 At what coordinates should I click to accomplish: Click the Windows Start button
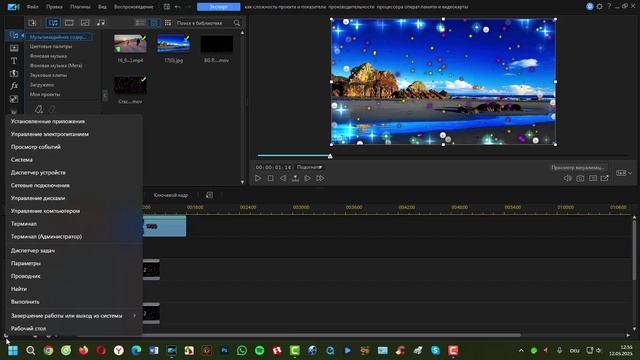pos(13,351)
